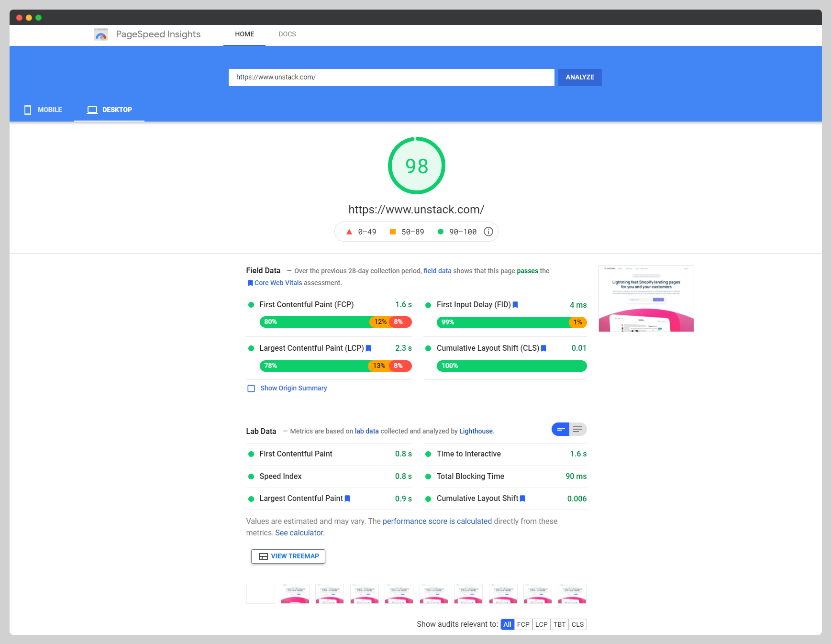Filter audits by LCP

click(541, 624)
